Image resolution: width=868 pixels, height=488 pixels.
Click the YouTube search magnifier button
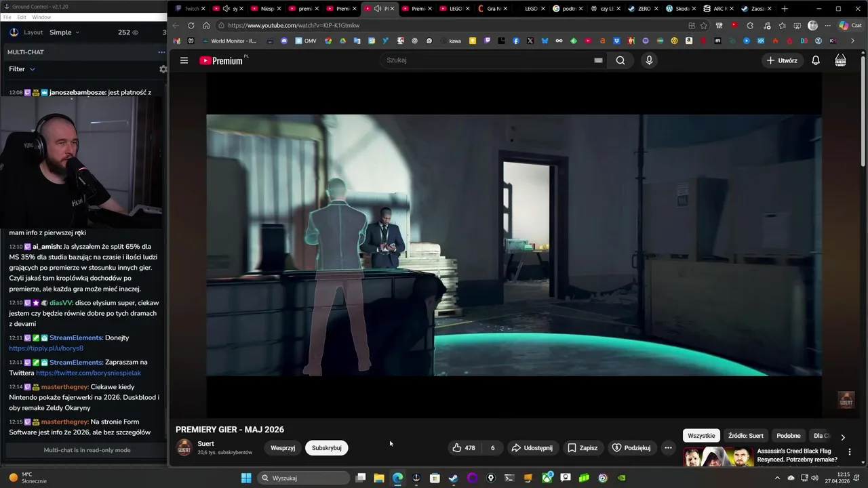pos(620,60)
